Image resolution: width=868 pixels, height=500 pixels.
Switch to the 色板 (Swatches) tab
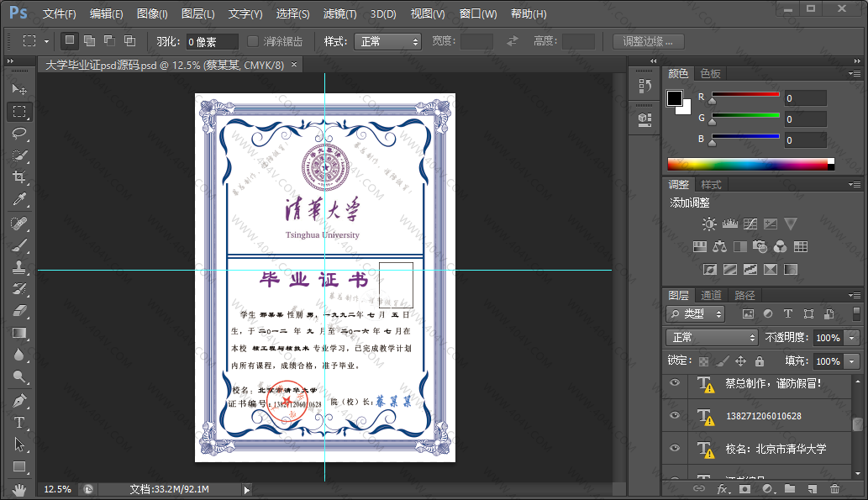point(711,74)
